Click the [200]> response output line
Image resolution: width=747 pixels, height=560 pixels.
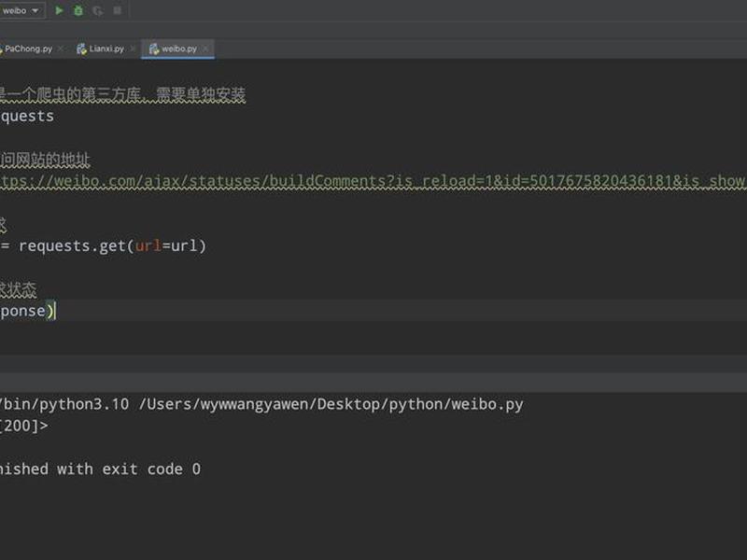24,426
